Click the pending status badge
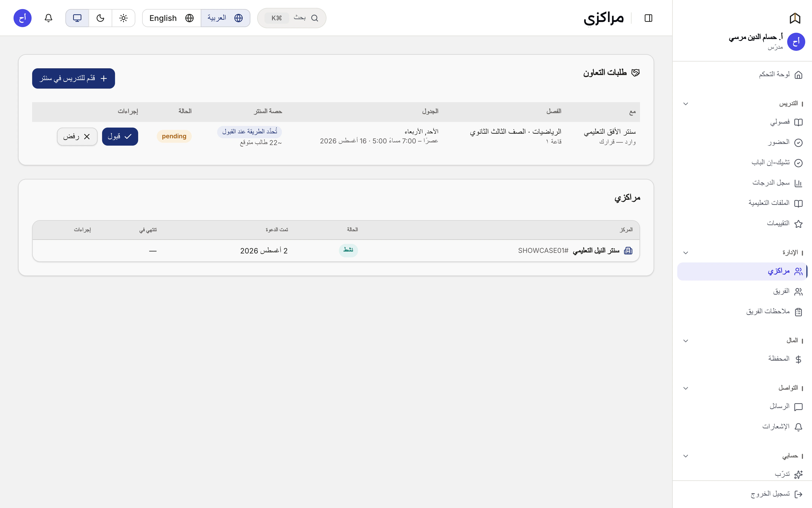Image resolution: width=812 pixels, height=508 pixels. 174,136
